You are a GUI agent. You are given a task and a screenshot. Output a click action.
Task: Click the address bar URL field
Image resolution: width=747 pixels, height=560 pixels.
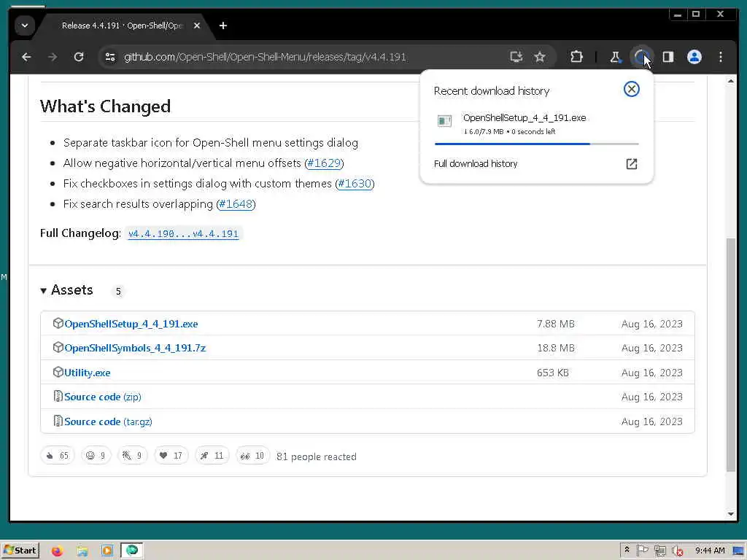coord(265,57)
